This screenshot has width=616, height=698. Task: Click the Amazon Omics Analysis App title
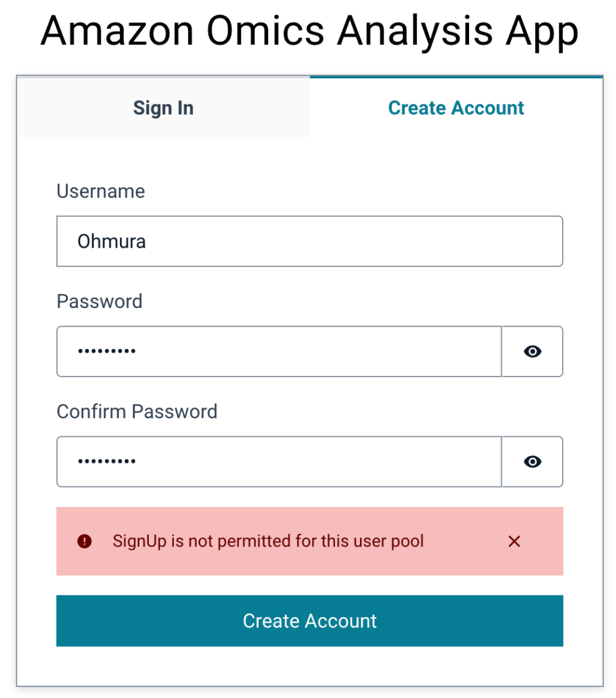pos(308,31)
